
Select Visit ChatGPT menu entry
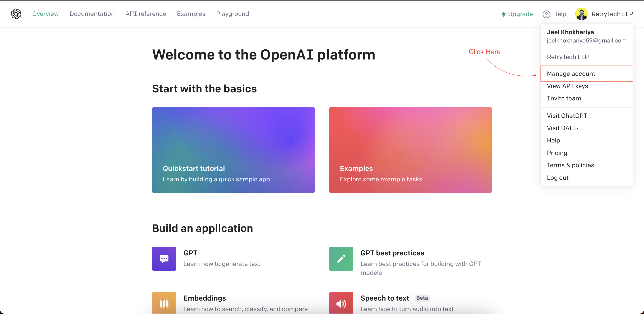587,116
